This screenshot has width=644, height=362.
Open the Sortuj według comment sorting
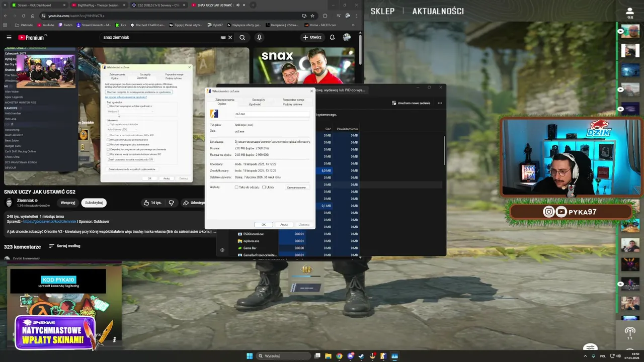65,246
